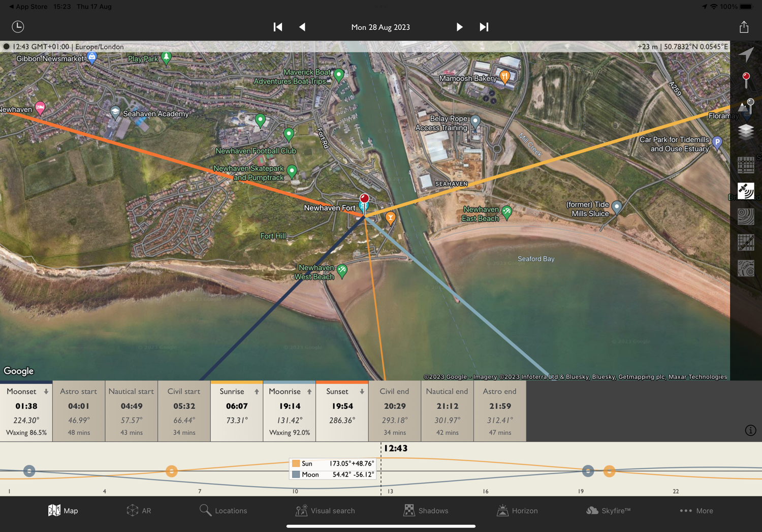762x532 pixels.
Task: Open the clock time settings icon
Action: [18, 26]
